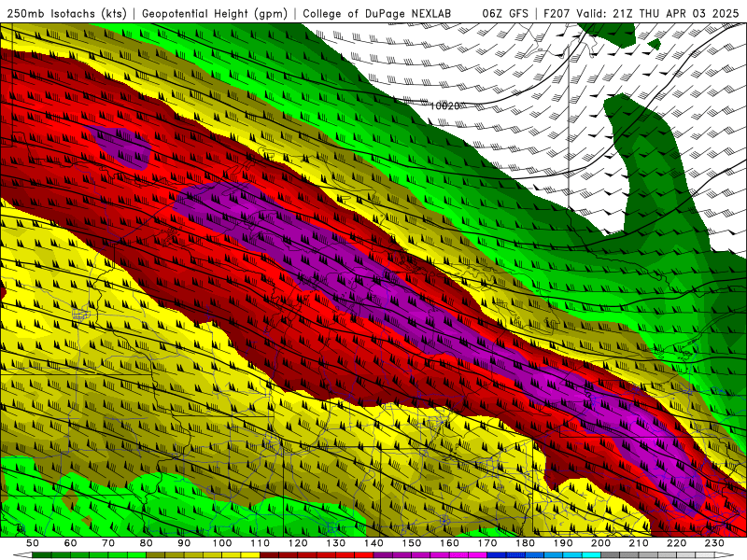Click the 180 value on the legend scale
The width and height of the screenshot is (747, 560).
click(525, 543)
